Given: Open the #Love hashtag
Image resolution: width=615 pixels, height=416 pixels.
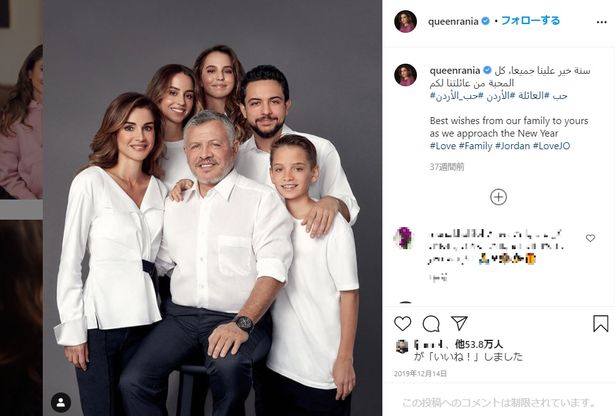Looking at the screenshot, I should [443, 146].
